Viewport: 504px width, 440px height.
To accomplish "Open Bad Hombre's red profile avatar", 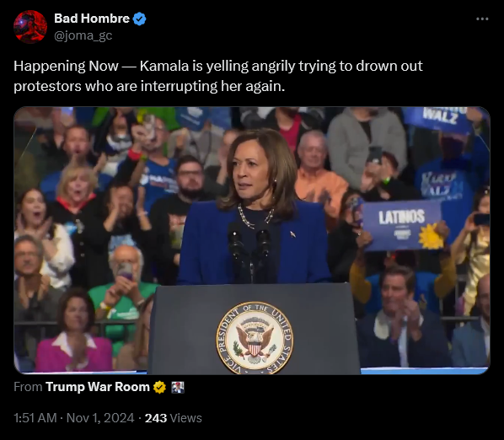I will point(30,27).
